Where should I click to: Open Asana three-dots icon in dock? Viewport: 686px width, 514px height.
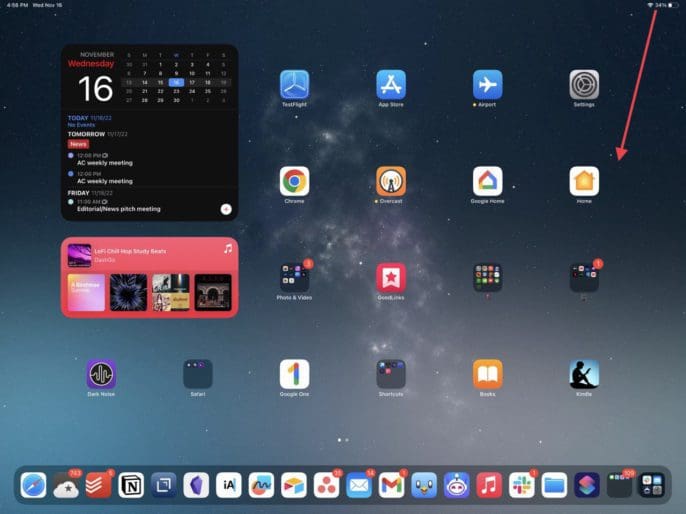(x=326, y=485)
